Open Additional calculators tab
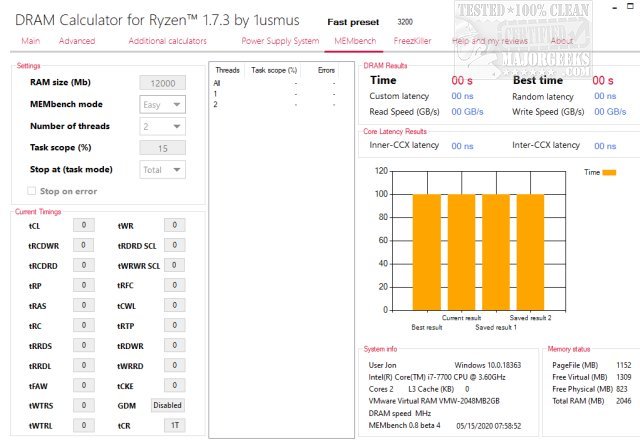The image size is (640, 448). point(167,41)
